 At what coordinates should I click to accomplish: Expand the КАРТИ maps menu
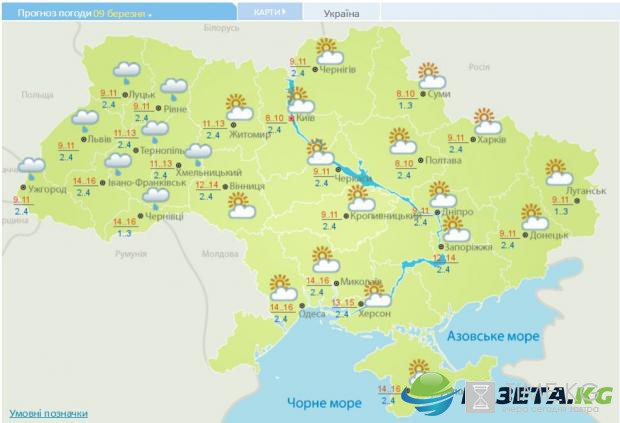click(x=269, y=12)
